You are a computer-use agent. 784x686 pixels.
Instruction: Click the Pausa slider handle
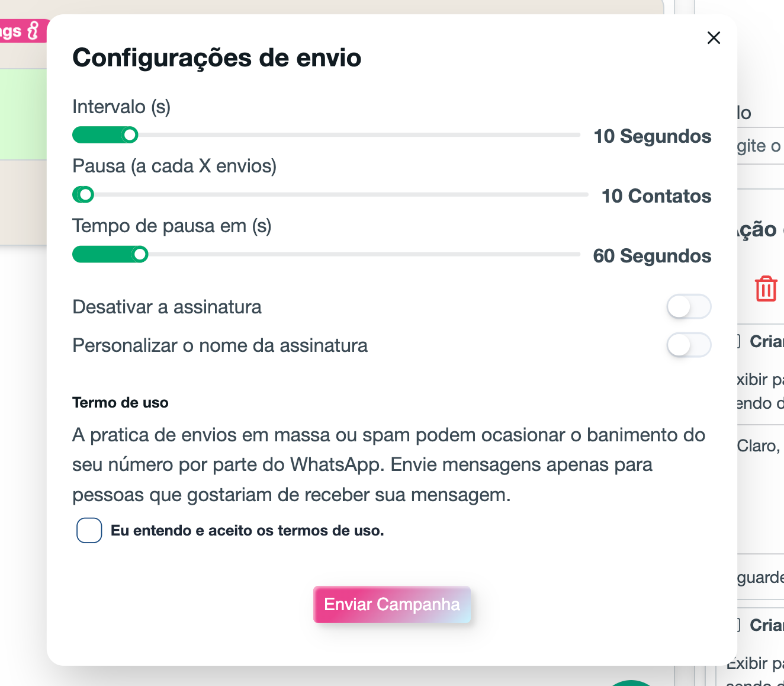[86, 194]
